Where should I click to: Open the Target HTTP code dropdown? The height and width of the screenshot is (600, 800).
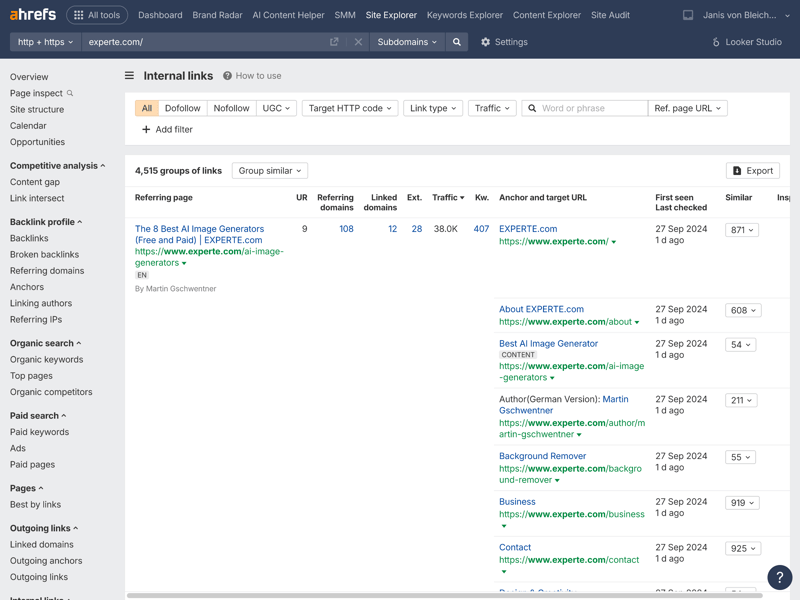(349, 108)
